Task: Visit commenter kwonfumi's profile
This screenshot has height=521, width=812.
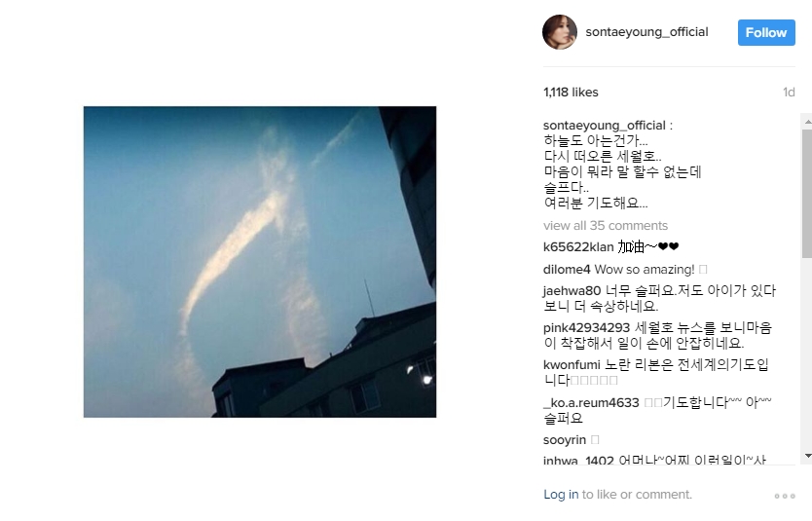Action: coord(572,365)
